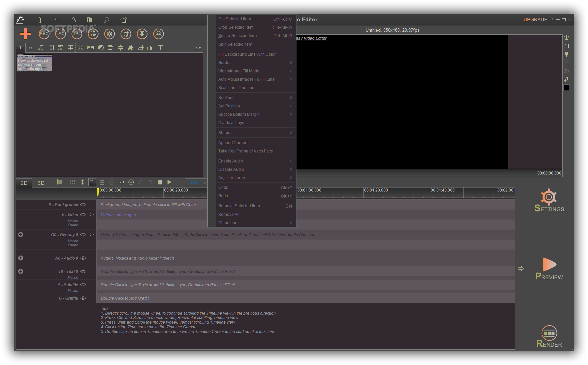Select the Text tool in the media toolbar
This screenshot has width=588, height=365.
tap(160, 48)
